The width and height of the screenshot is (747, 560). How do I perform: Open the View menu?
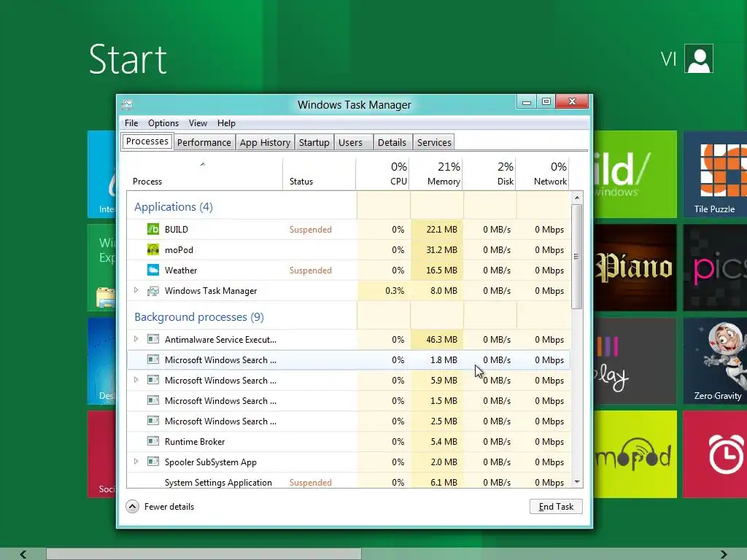(x=198, y=123)
